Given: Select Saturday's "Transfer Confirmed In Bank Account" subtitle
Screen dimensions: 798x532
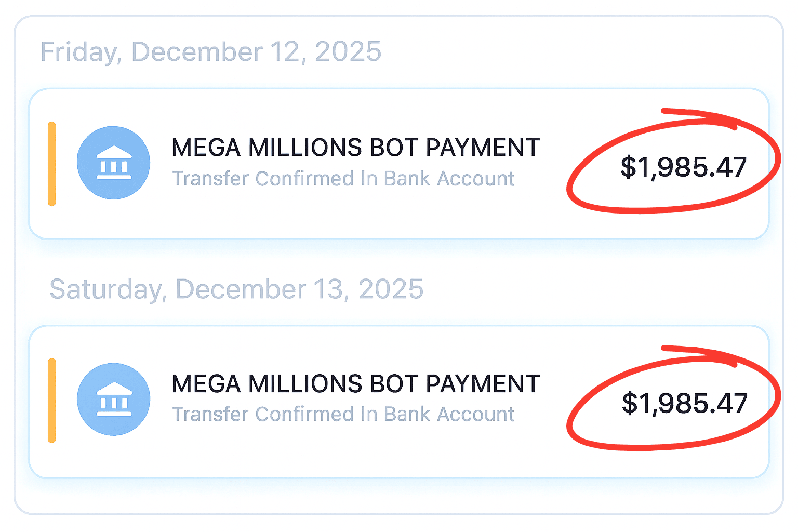Looking at the screenshot, I should pyautogui.click(x=343, y=415).
